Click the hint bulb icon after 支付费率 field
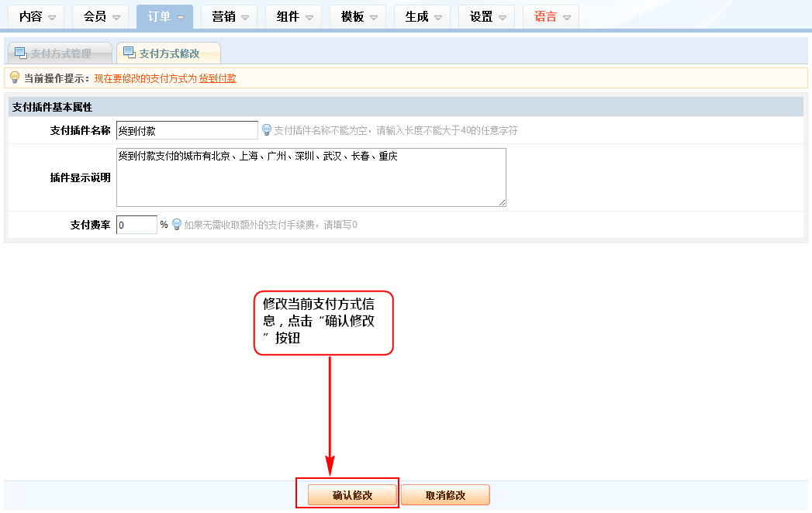 click(177, 225)
